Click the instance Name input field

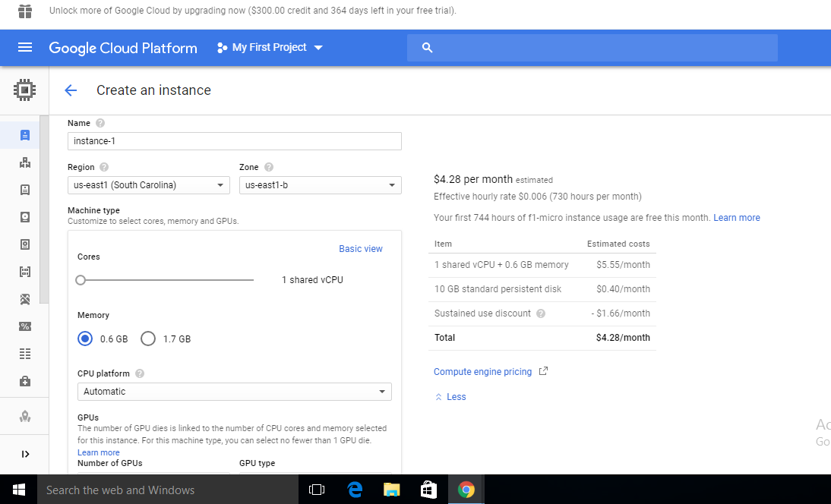click(234, 141)
